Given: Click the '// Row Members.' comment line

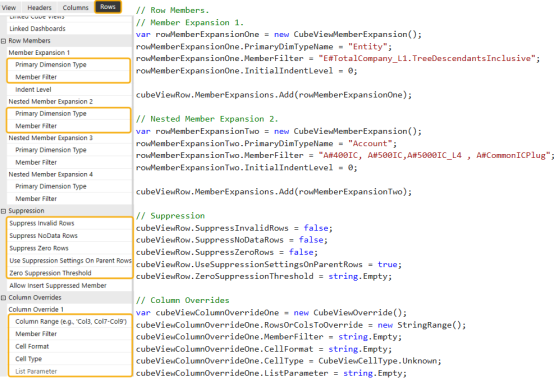Looking at the screenshot, I should [x=172, y=10].
